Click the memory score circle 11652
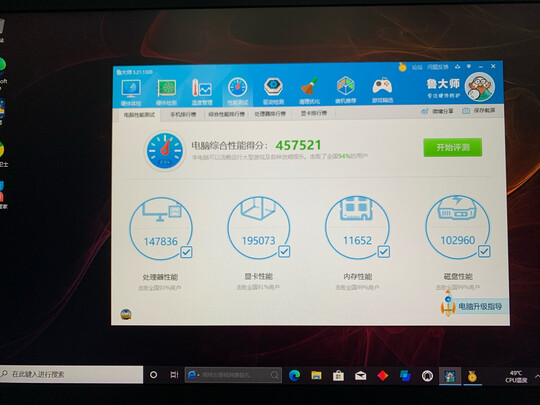This screenshot has width=540, height=405. click(357, 227)
